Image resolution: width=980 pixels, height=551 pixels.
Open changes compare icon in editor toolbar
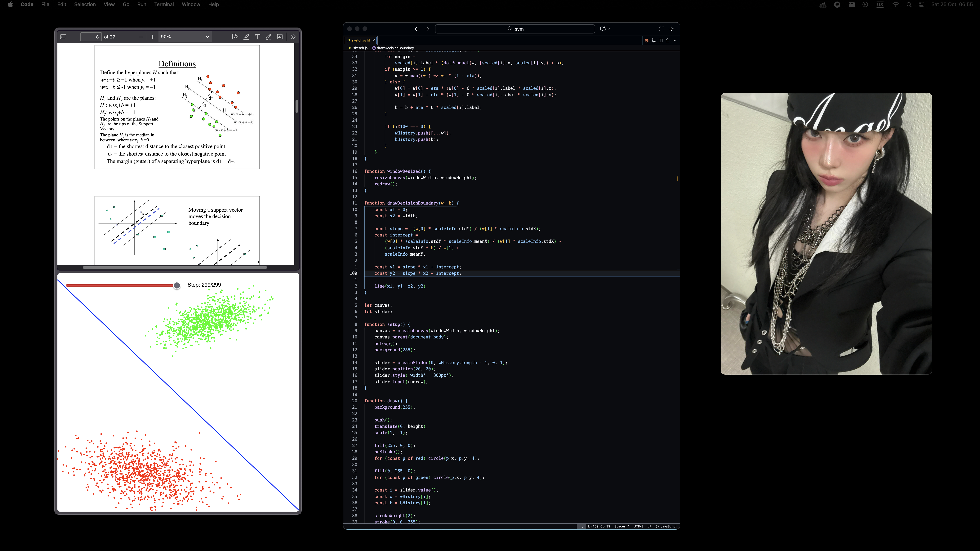[x=654, y=40]
